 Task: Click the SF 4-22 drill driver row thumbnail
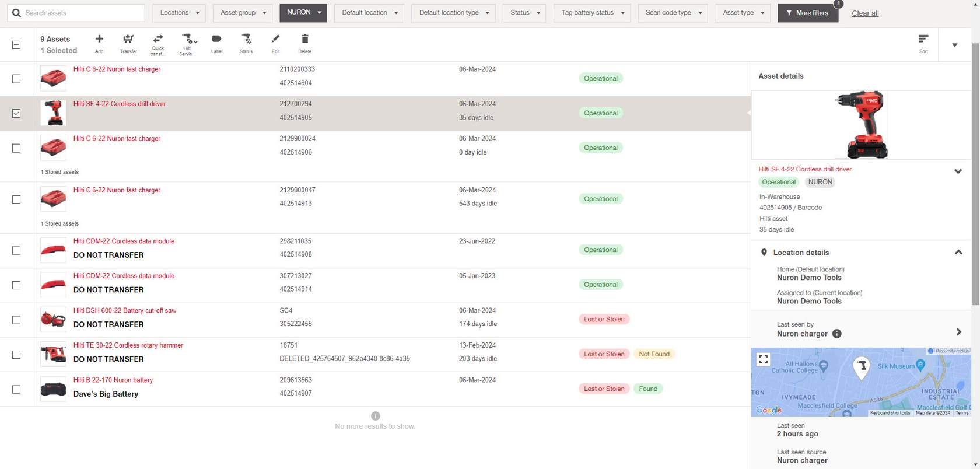[53, 113]
